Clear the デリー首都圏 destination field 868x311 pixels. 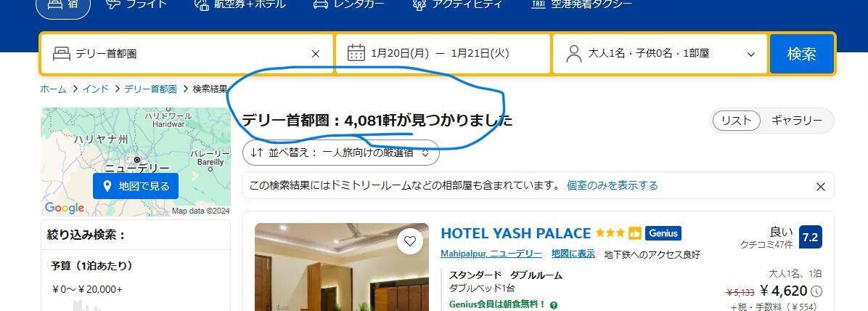point(316,54)
